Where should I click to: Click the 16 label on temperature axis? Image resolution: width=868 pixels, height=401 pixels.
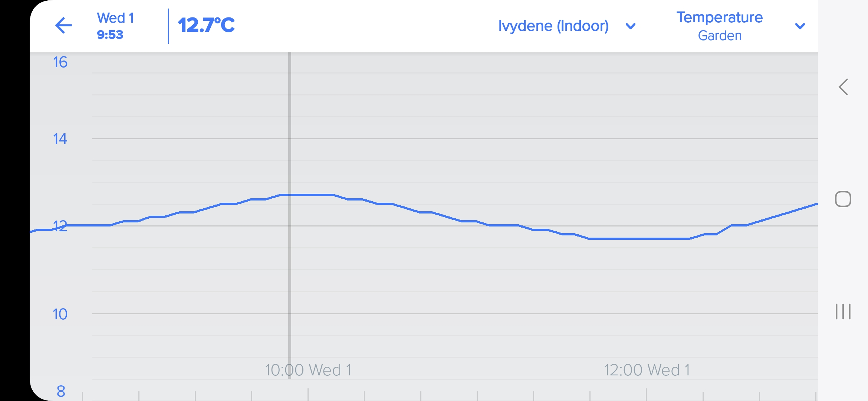(x=60, y=62)
